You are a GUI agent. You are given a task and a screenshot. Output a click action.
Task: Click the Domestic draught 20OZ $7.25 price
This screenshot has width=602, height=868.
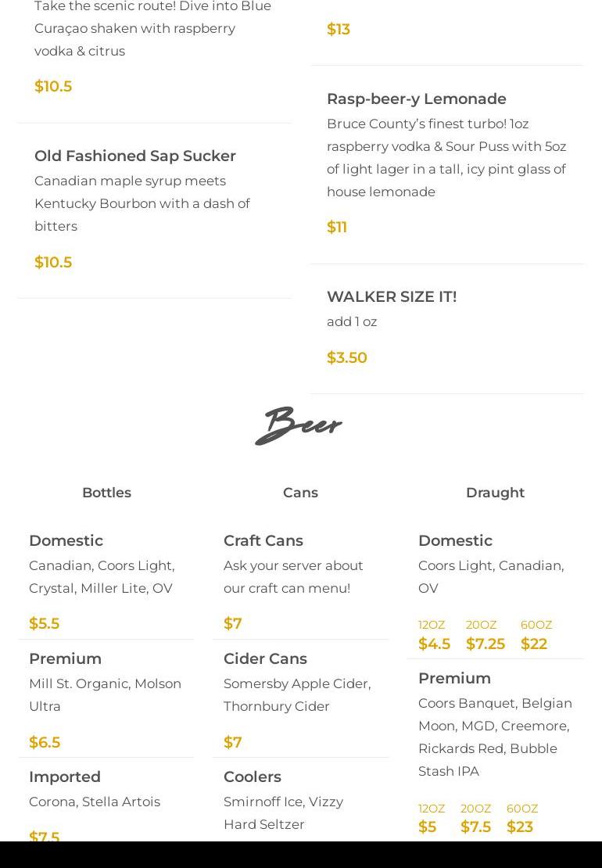pyautogui.click(x=486, y=644)
